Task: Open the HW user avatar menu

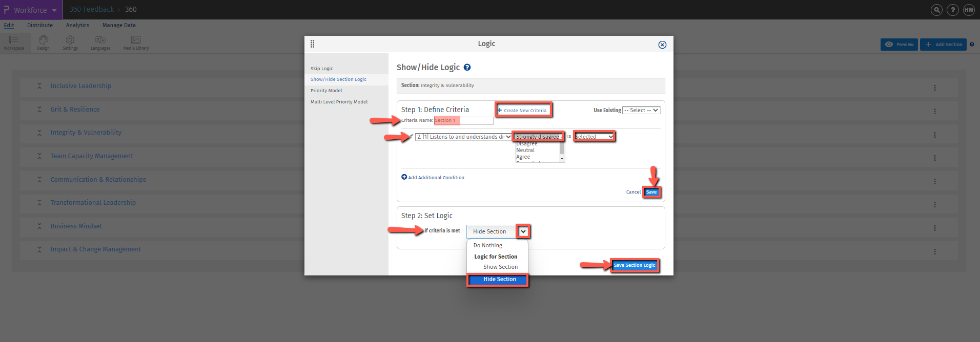Action: (x=969, y=10)
